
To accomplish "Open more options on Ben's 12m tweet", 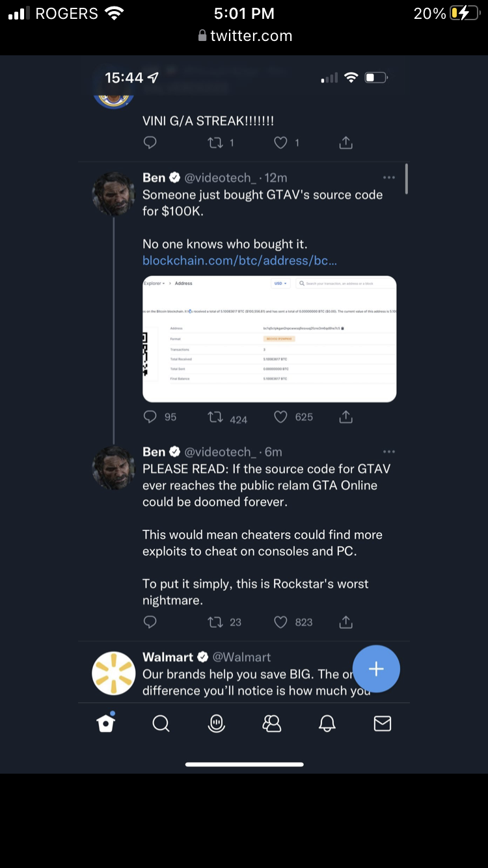I will [389, 178].
